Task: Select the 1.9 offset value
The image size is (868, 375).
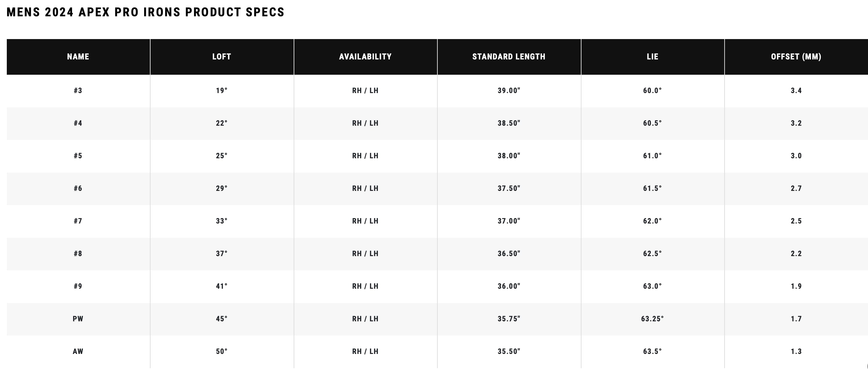Action: coord(796,286)
